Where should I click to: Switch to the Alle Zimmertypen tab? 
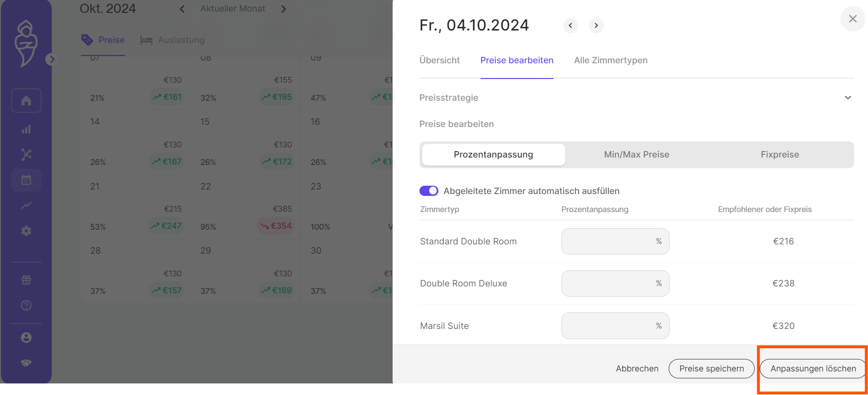click(610, 61)
